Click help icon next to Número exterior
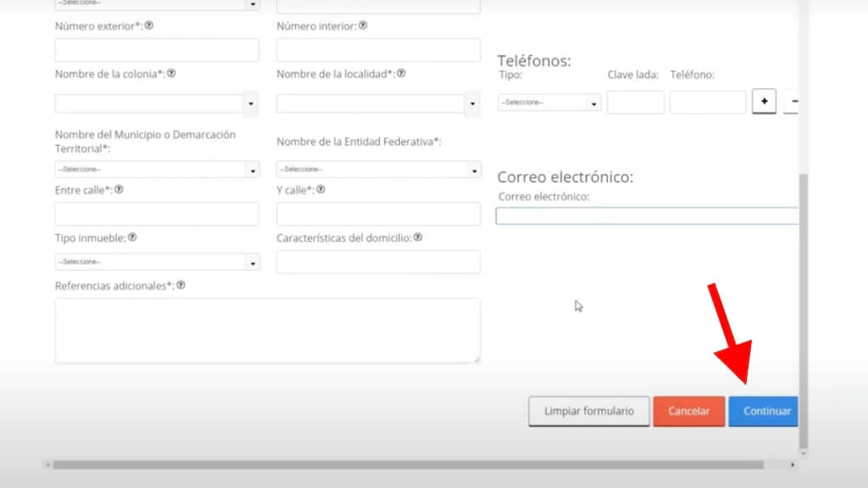 pos(149,25)
